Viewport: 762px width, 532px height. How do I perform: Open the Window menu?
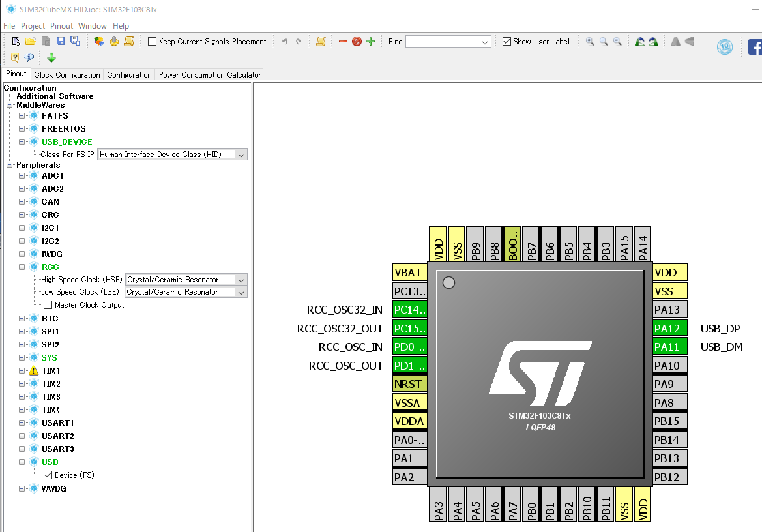pyautogui.click(x=93, y=25)
